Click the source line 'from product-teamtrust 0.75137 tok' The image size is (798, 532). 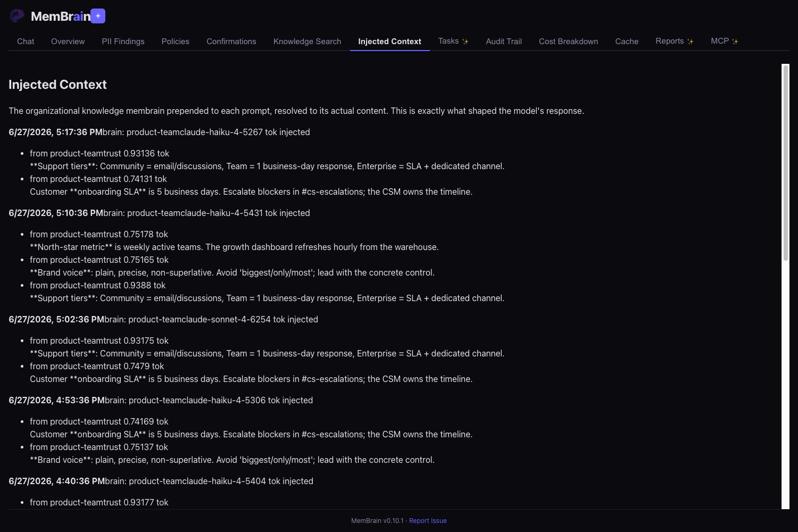(99, 447)
